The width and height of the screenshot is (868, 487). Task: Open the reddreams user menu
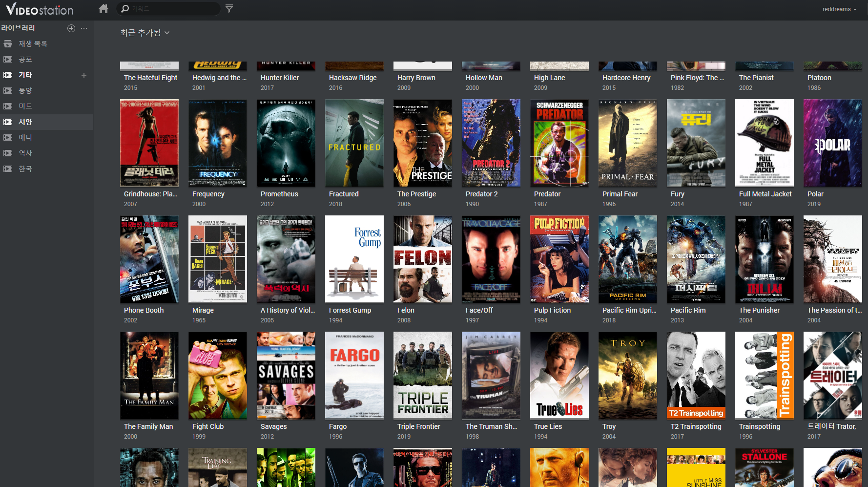click(x=839, y=9)
